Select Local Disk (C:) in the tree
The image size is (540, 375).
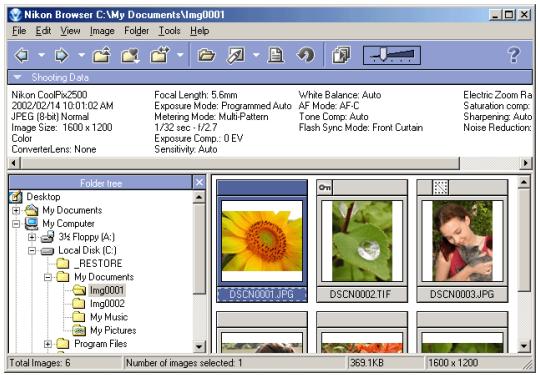87,250
